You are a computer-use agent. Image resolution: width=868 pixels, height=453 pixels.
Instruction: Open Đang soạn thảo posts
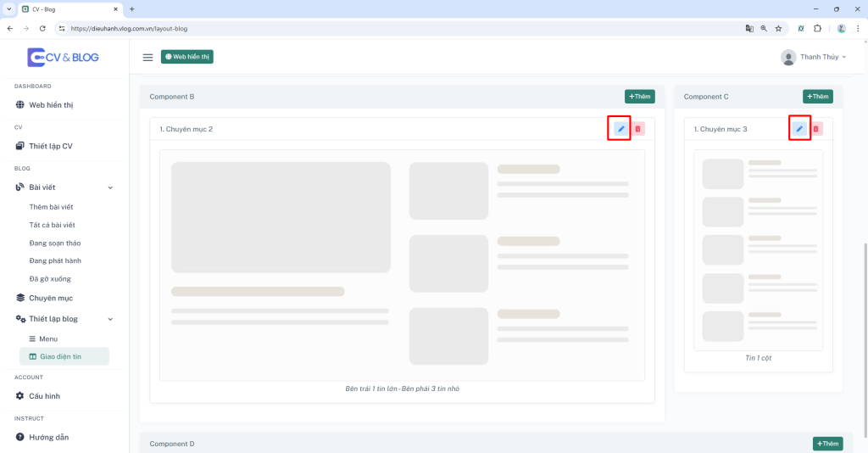55,243
